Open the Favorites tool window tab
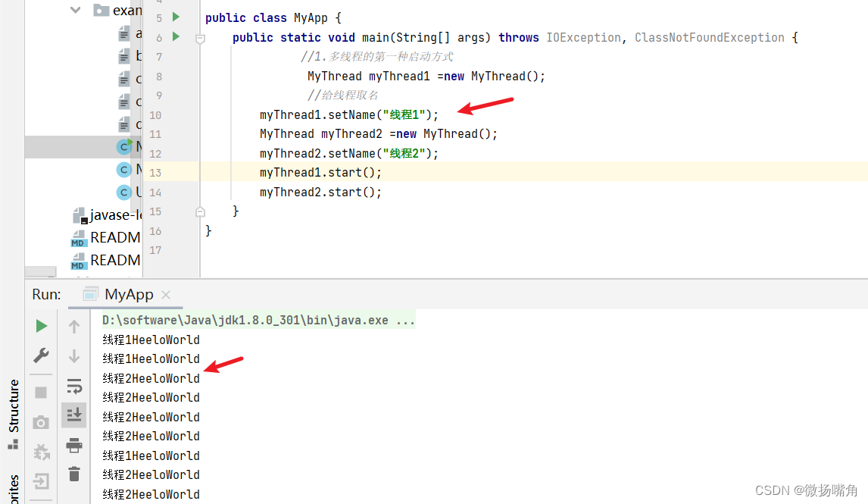Screen dimensions: 868x504 pos(14,489)
